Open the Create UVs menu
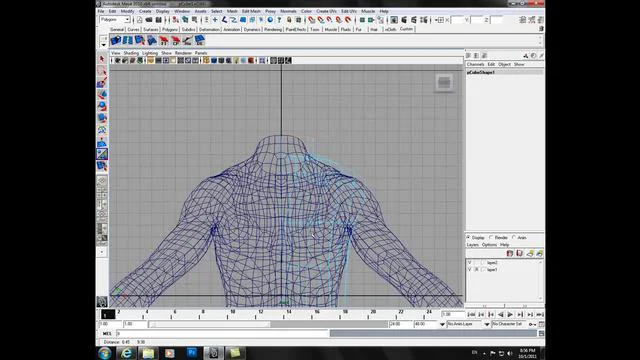Screen dimensions: 640x360 pos(326,11)
